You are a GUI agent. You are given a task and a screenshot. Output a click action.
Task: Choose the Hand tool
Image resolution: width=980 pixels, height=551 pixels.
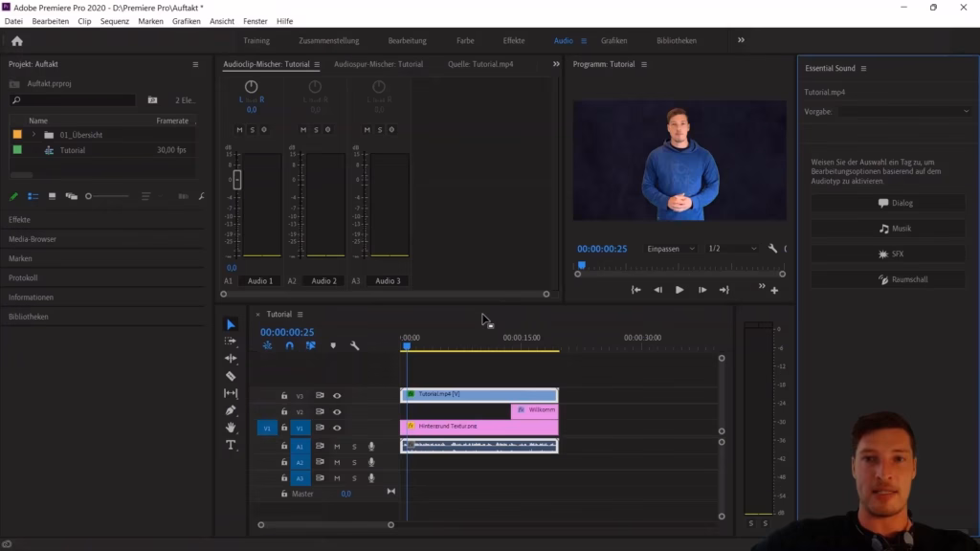tap(231, 427)
